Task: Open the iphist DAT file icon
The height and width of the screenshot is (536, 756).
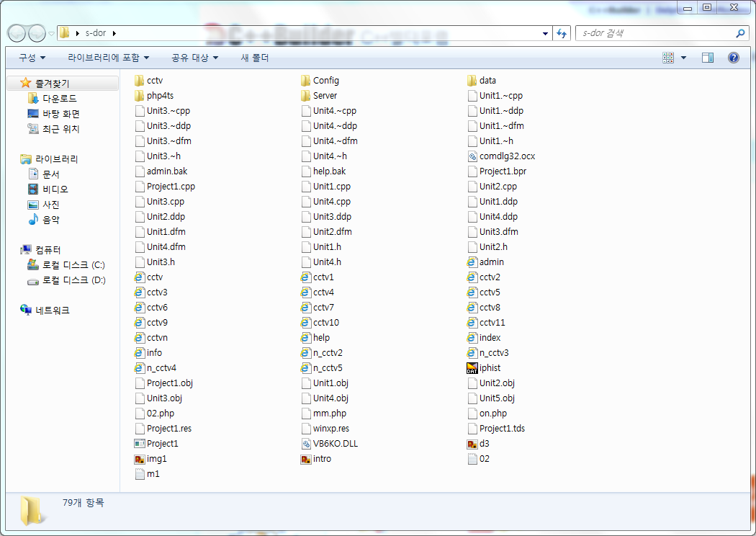Action: [x=472, y=368]
